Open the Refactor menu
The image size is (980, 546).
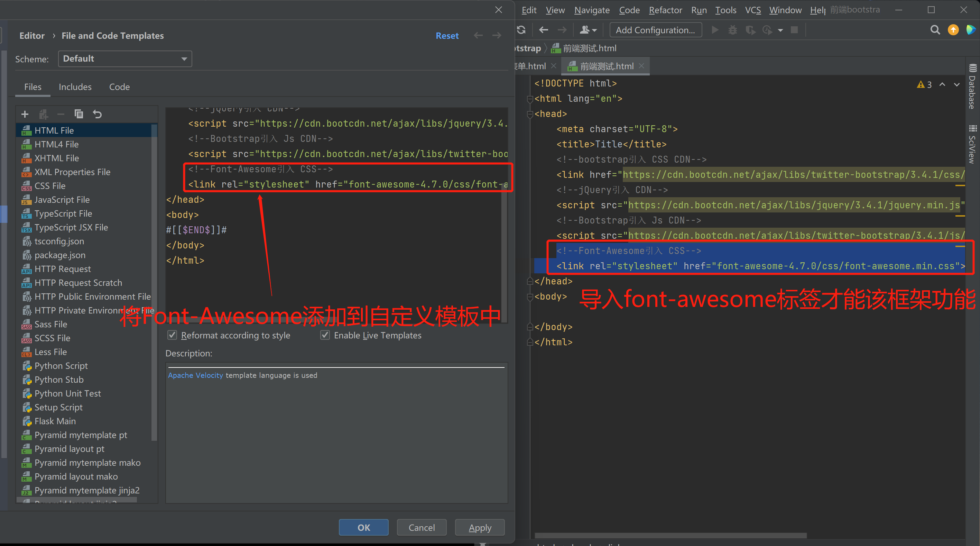665,10
